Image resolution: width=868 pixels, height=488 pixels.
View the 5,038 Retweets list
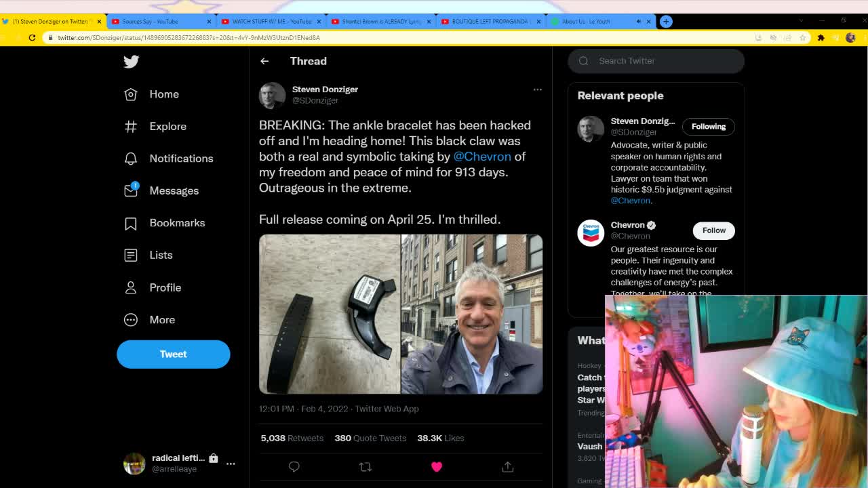click(x=292, y=438)
